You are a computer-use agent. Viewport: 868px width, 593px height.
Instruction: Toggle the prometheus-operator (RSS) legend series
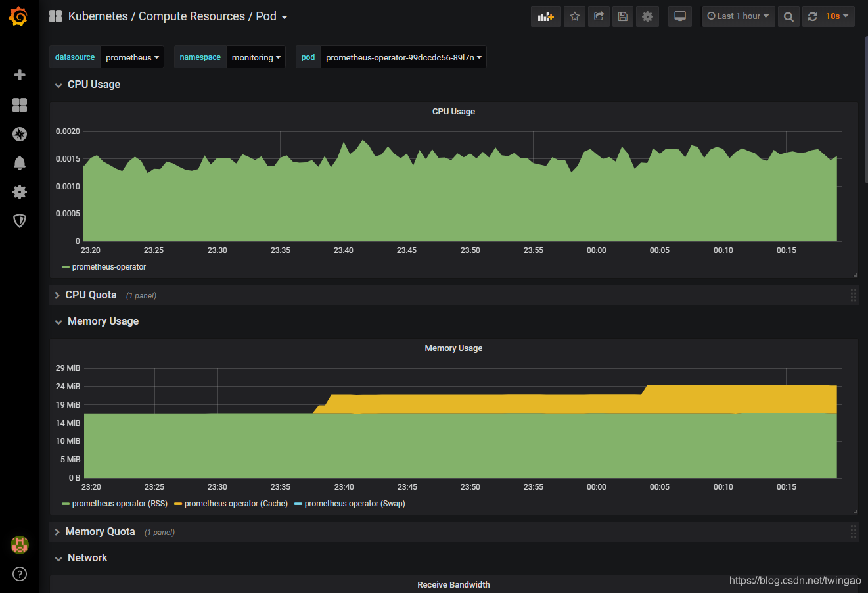click(x=120, y=504)
